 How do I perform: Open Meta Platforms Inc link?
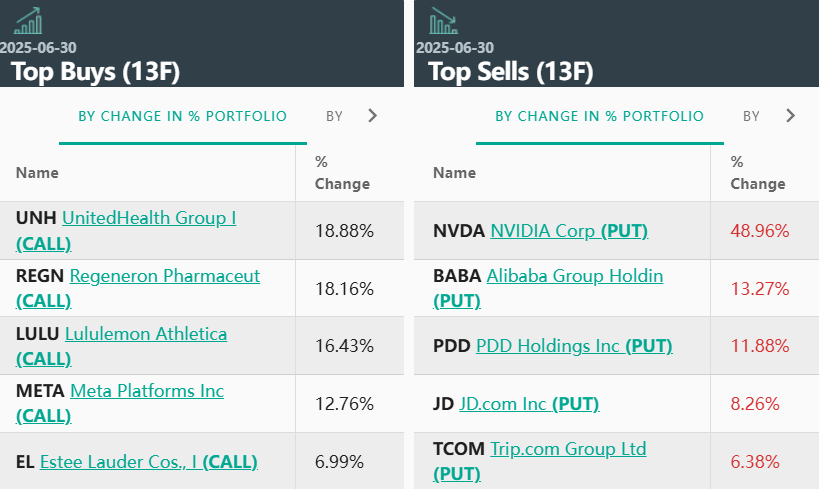pyautogui.click(x=147, y=392)
